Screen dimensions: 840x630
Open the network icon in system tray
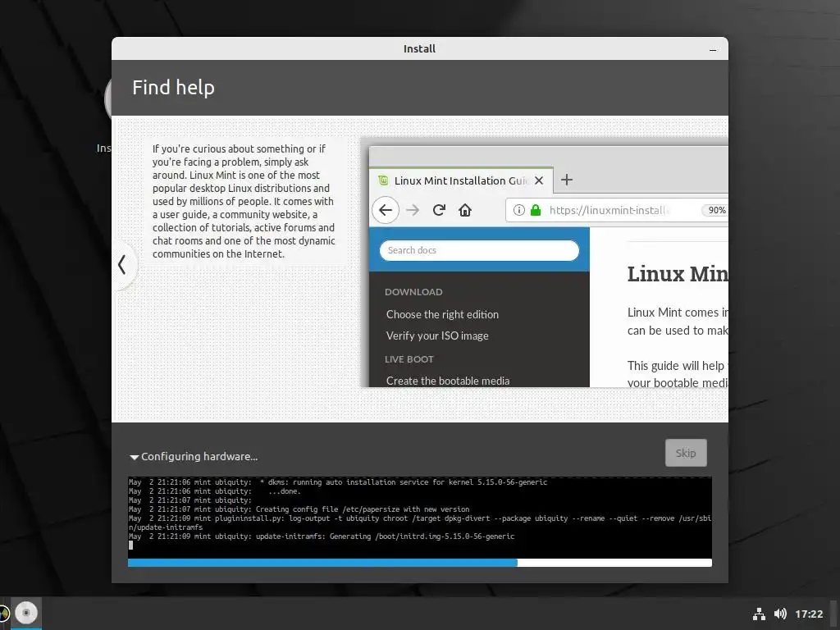coord(759,614)
